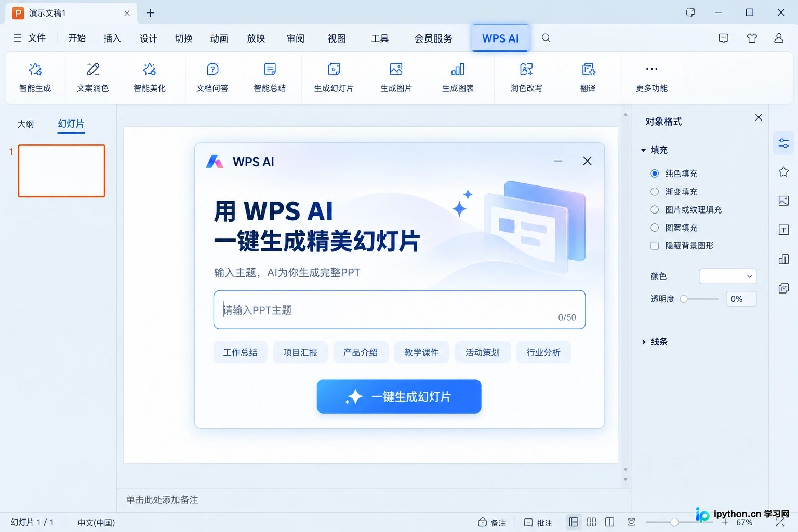Open the chart sidebar icon
The image size is (798, 532).
(x=783, y=259)
